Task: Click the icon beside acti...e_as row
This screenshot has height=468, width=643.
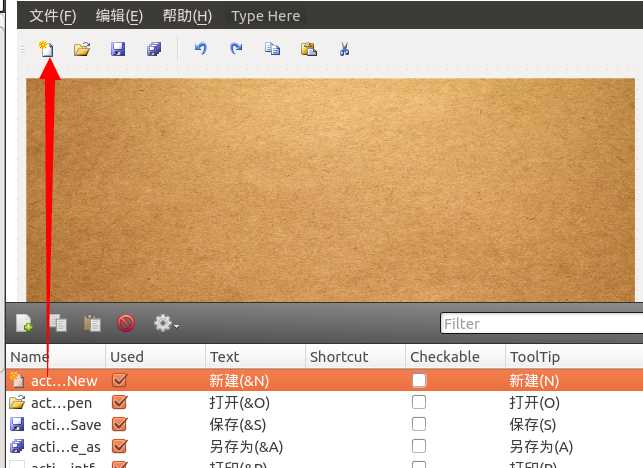Action: [x=17, y=446]
